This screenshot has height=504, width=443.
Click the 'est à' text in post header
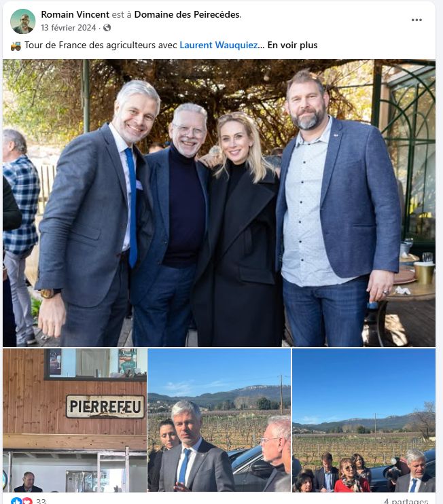[122, 14]
